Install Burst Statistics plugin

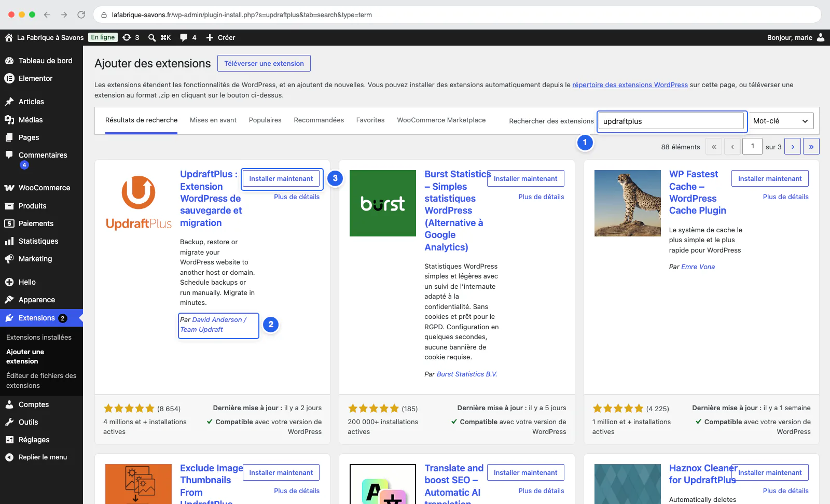525,178
